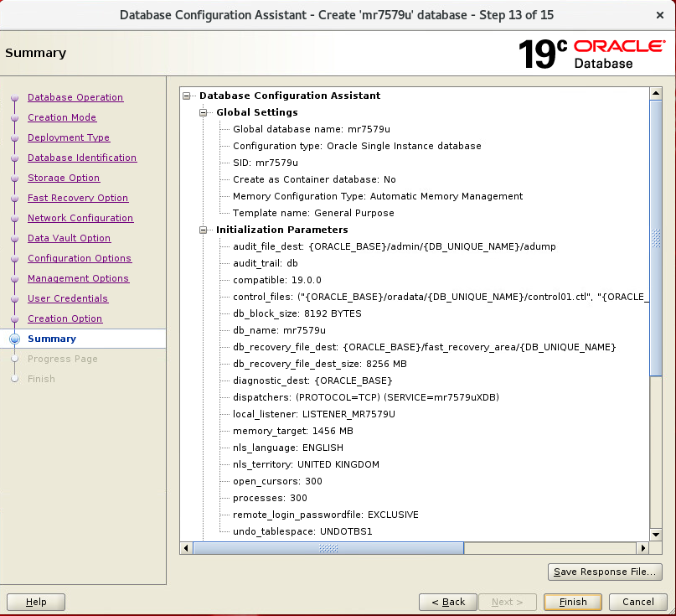Select the control_files parameter row
Image resolution: width=676 pixels, height=616 pixels.
coord(441,298)
